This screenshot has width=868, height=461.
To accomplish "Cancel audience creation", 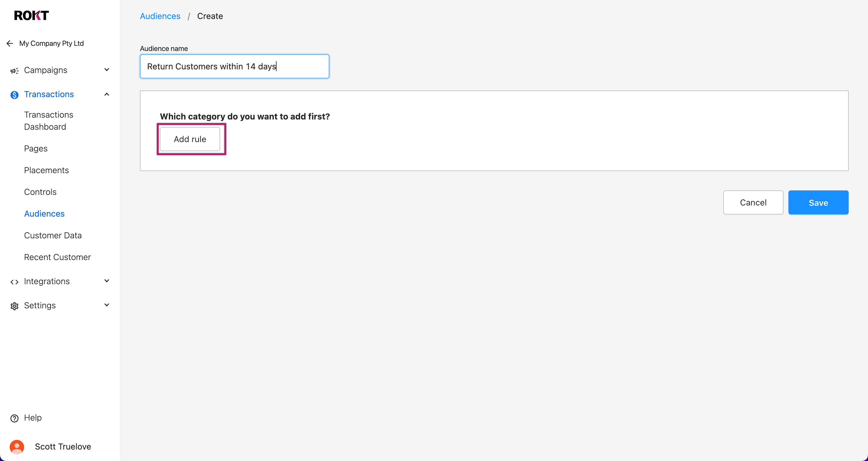I will pyautogui.click(x=753, y=202).
